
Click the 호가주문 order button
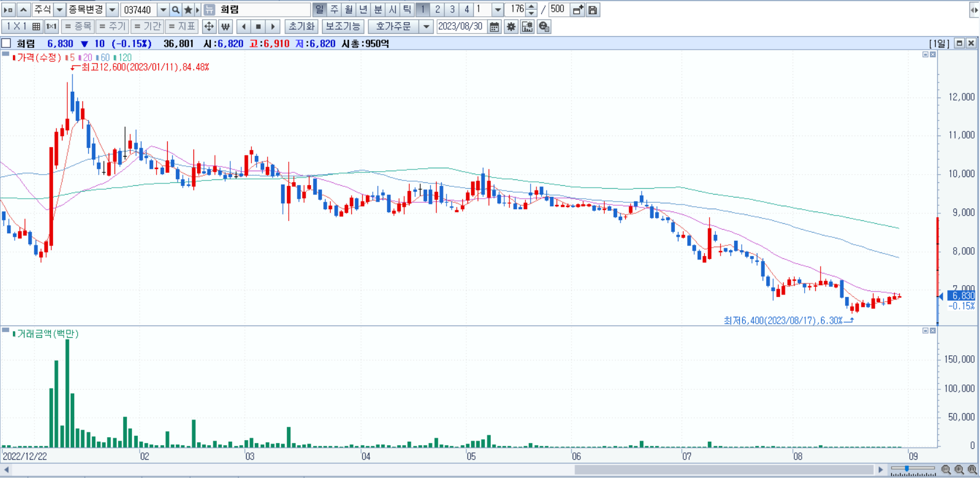(394, 26)
